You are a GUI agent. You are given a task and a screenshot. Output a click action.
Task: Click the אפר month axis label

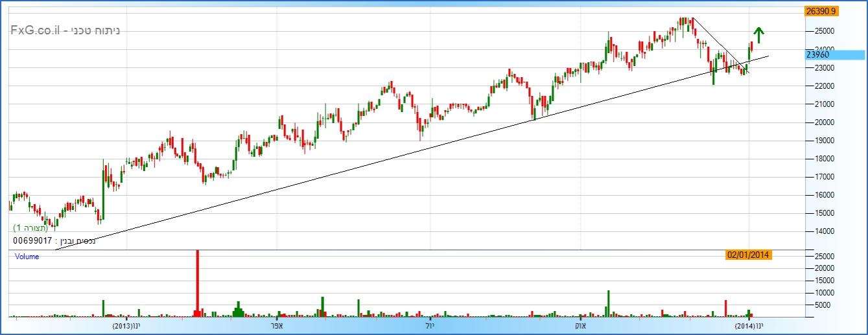pos(277,325)
